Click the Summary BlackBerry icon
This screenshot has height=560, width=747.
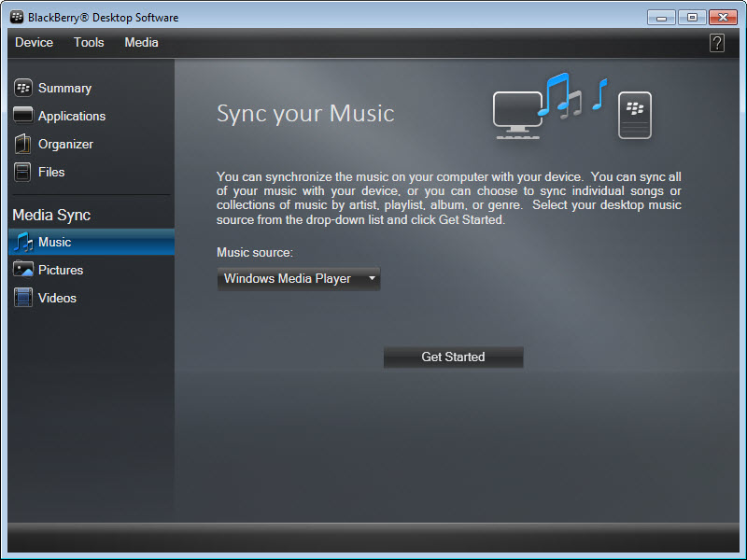[22, 88]
